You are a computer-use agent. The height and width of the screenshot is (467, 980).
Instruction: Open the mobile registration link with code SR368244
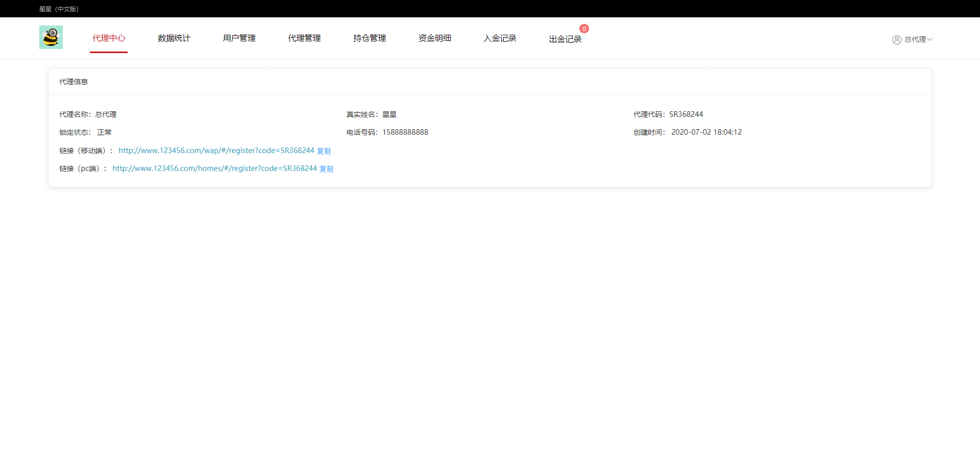[216, 150]
